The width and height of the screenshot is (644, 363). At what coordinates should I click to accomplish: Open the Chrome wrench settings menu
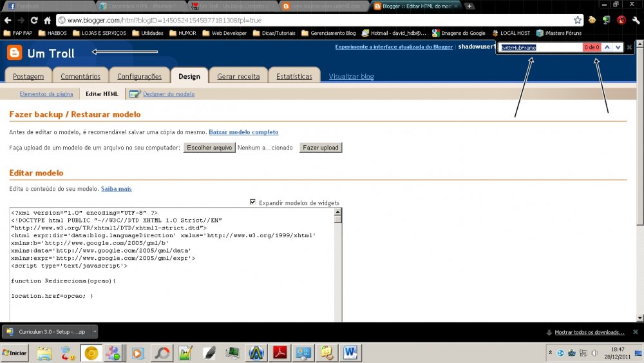636,20
